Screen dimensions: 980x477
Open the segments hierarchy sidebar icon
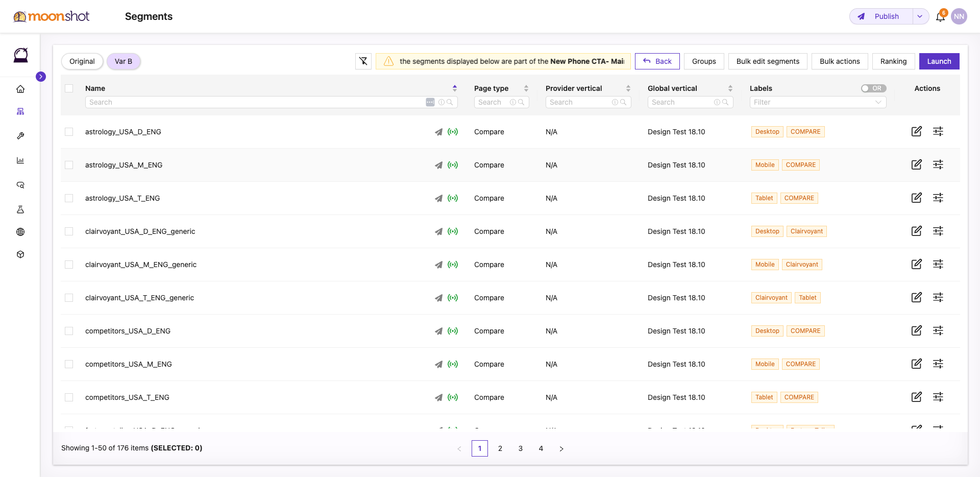point(20,111)
